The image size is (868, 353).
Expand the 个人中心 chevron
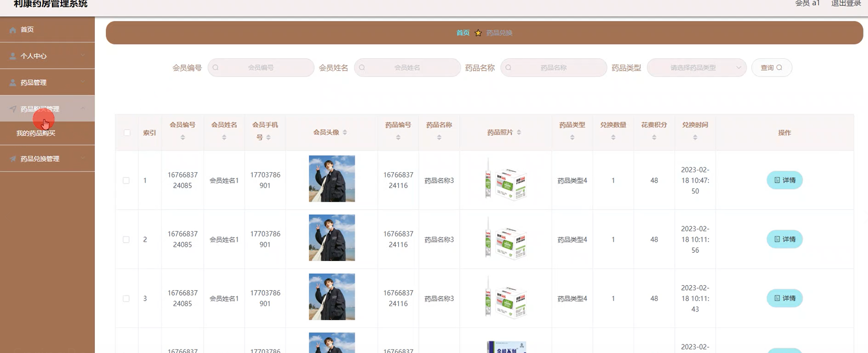83,56
